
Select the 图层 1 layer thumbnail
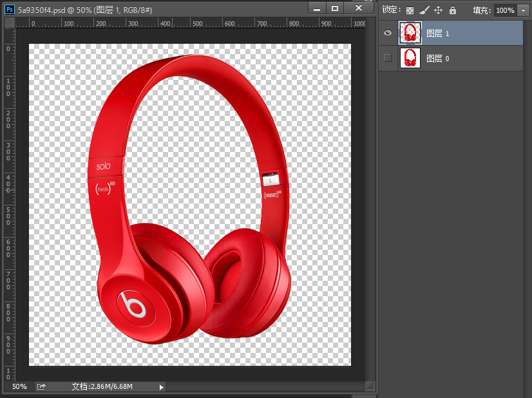[410, 33]
